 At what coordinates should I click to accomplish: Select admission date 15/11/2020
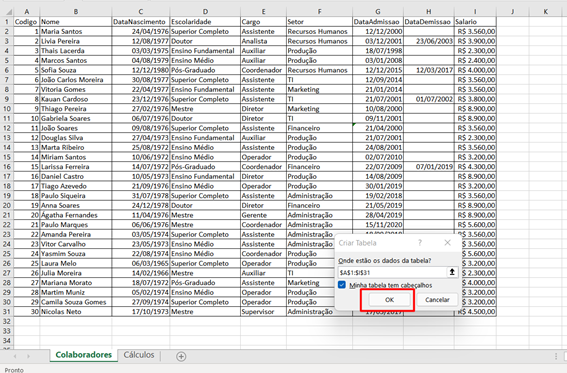(378, 225)
